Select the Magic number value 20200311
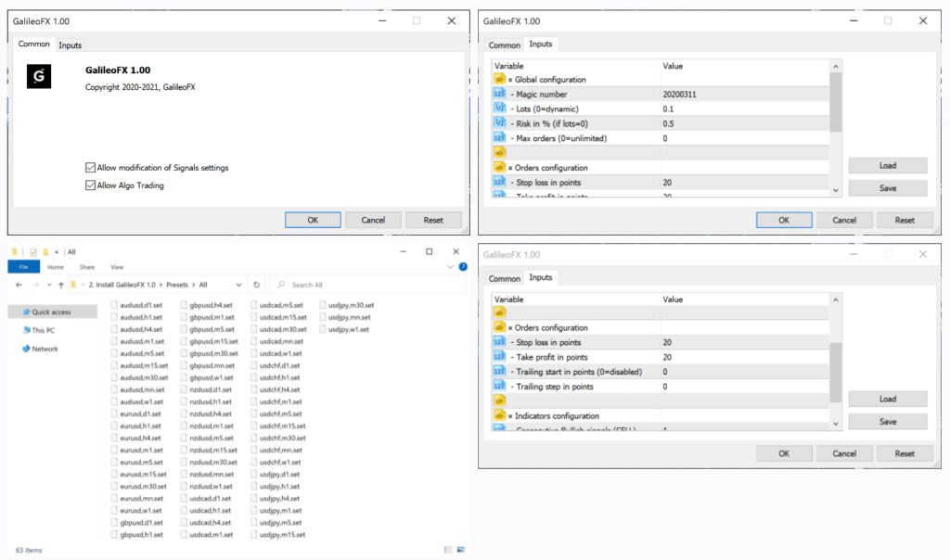950x560 pixels. tap(679, 94)
